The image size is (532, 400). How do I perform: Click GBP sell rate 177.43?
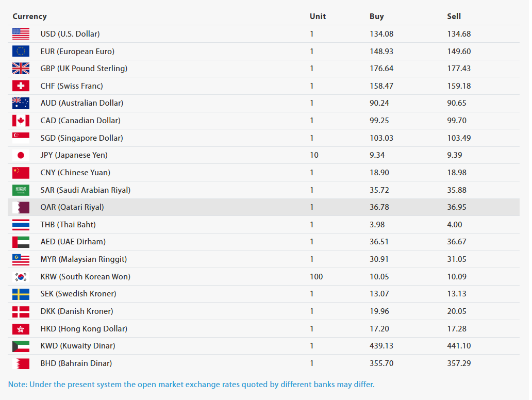point(459,69)
